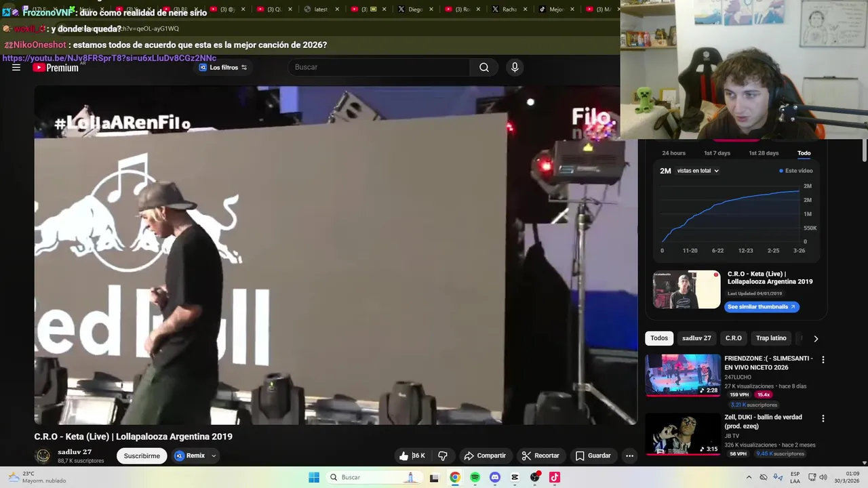Open TikTok app from the taskbar
Viewport: 868px width, 488px height.
(555, 477)
